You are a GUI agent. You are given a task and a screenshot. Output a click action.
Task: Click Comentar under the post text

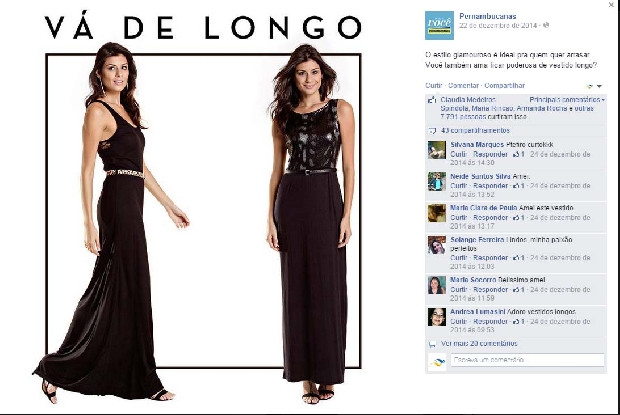(463, 85)
